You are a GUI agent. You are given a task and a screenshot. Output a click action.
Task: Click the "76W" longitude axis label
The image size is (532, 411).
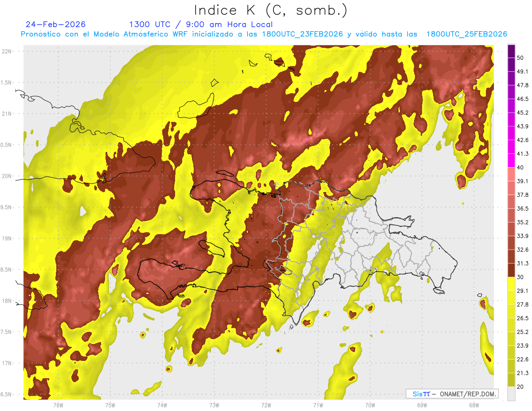[x=58, y=405]
